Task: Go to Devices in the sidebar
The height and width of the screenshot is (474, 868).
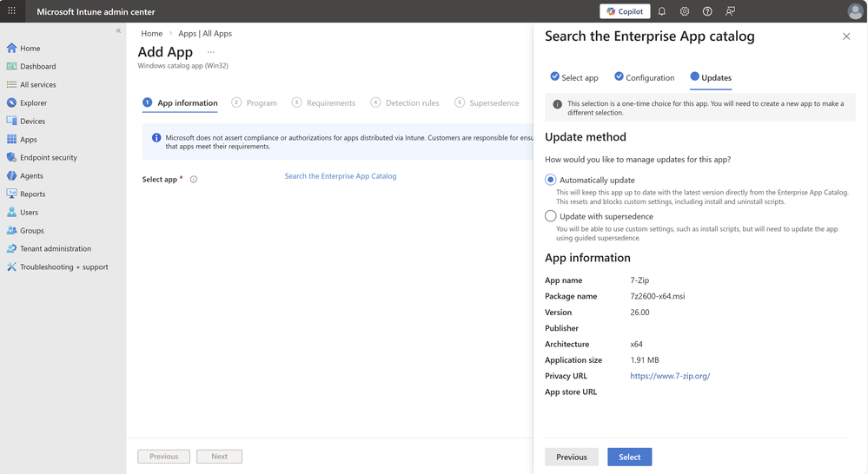Action: [x=32, y=121]
